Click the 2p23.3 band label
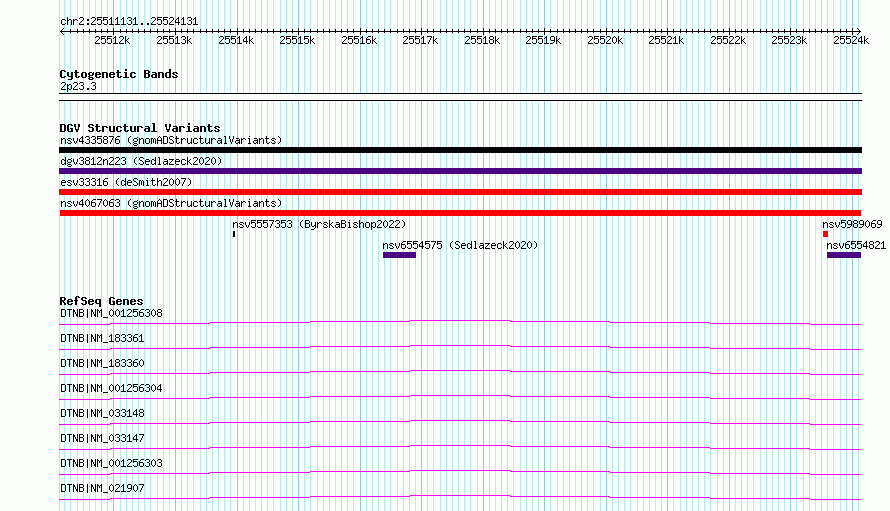Screen dimensions: 890x511 coord(78,87)
